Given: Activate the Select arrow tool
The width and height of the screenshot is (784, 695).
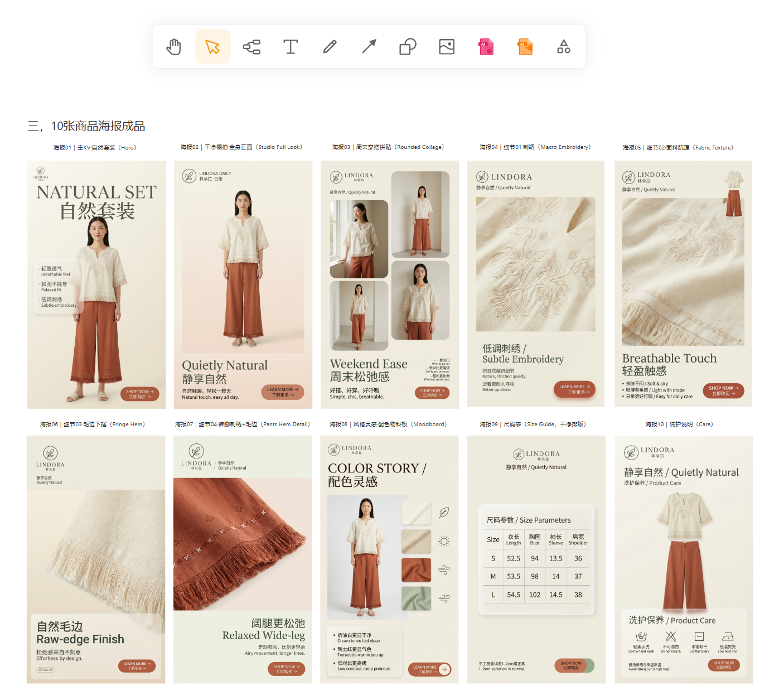Looking at the screenshot, I should pos(212,47).
